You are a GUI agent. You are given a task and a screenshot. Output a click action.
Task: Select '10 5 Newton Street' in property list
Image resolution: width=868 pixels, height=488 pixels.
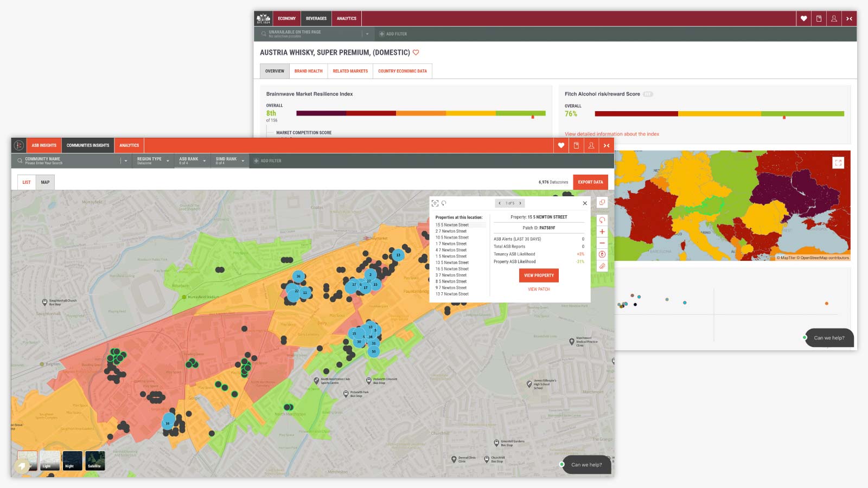452,237
